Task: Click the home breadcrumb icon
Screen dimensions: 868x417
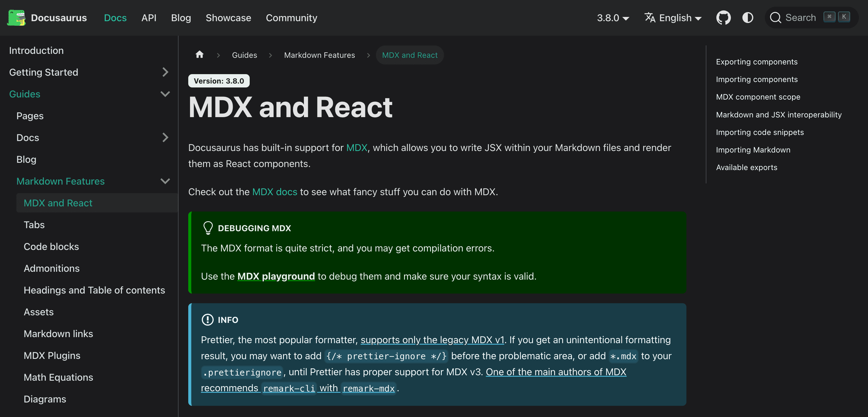Action: (x=199, y=54)
